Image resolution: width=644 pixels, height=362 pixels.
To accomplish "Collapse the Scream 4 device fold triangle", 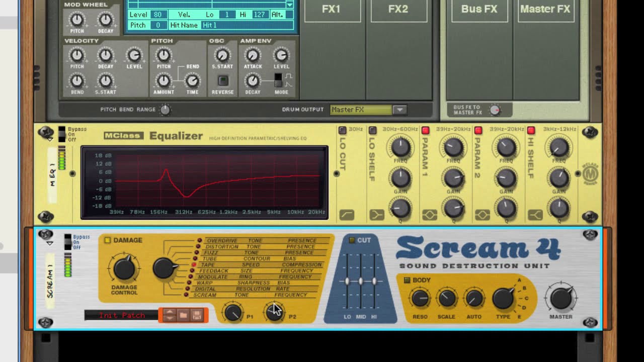I will pos(50,243).
